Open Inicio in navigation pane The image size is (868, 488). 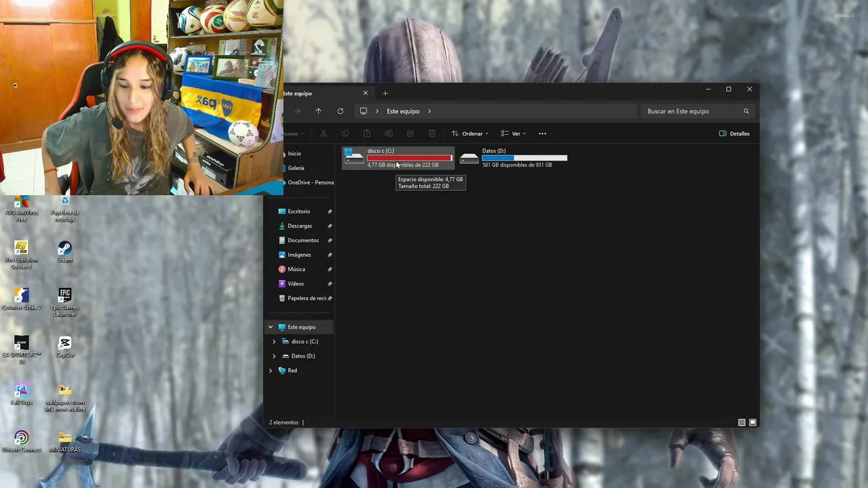(294, 154)
